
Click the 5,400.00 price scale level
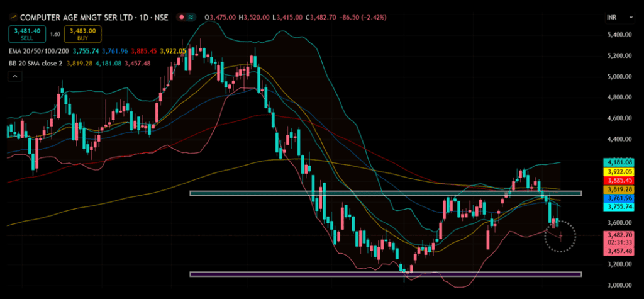click(x=619, y=35)
